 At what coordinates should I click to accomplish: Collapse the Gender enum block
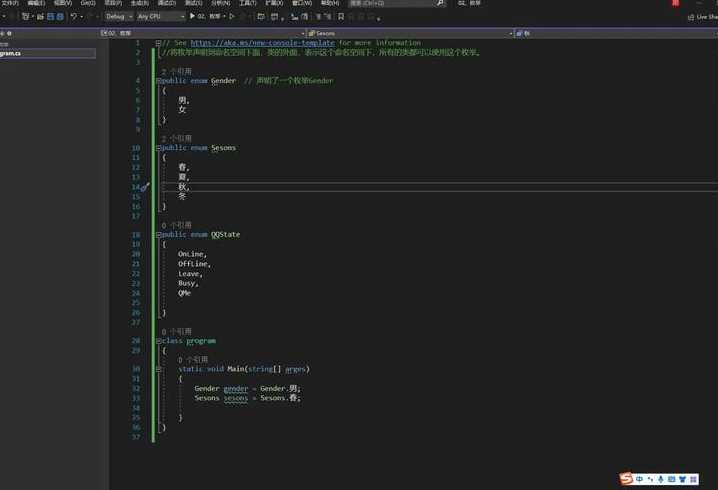pyautogui.click(x=158, y=81)
